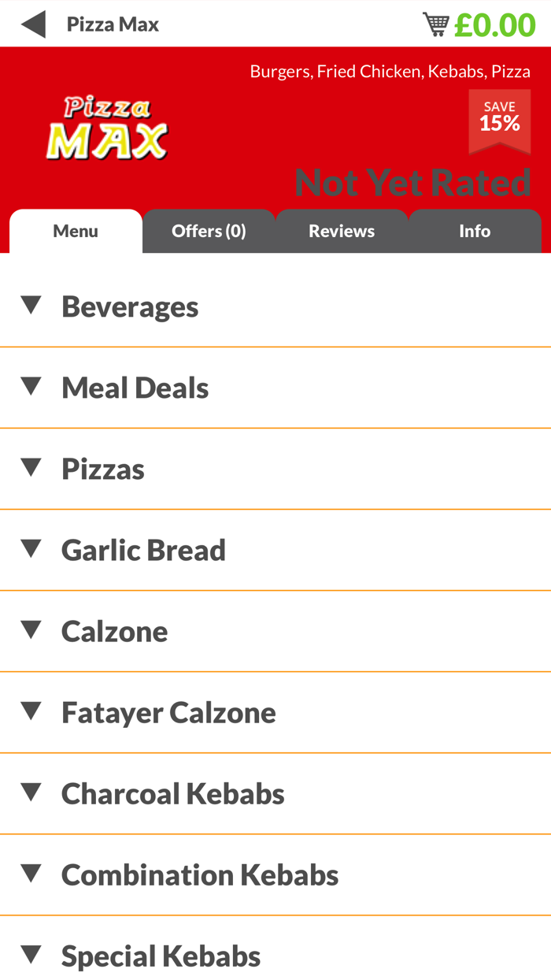Open the Pizzas category
The height and width of the screenshot is (980, 551).
coord(103,469)
